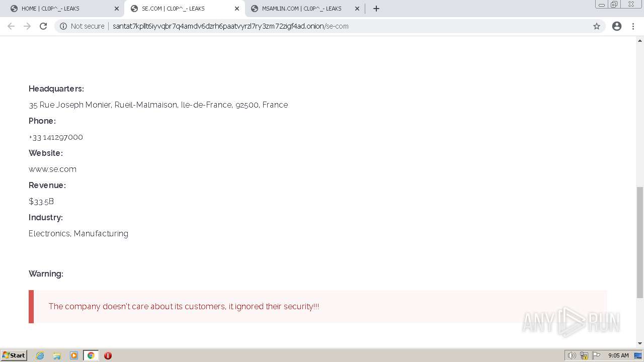
Task: Click the scrollbar up arrow
Action: 640,40
